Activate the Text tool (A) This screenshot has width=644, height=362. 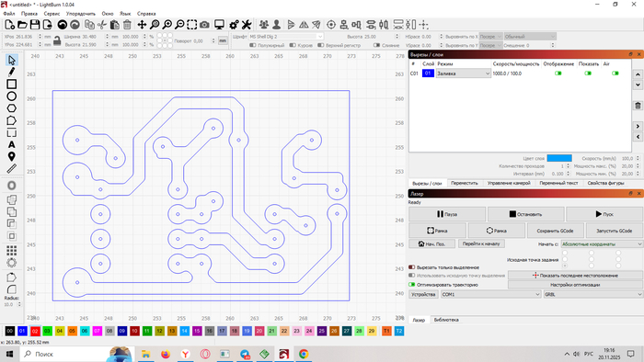(x=11, y=145)
